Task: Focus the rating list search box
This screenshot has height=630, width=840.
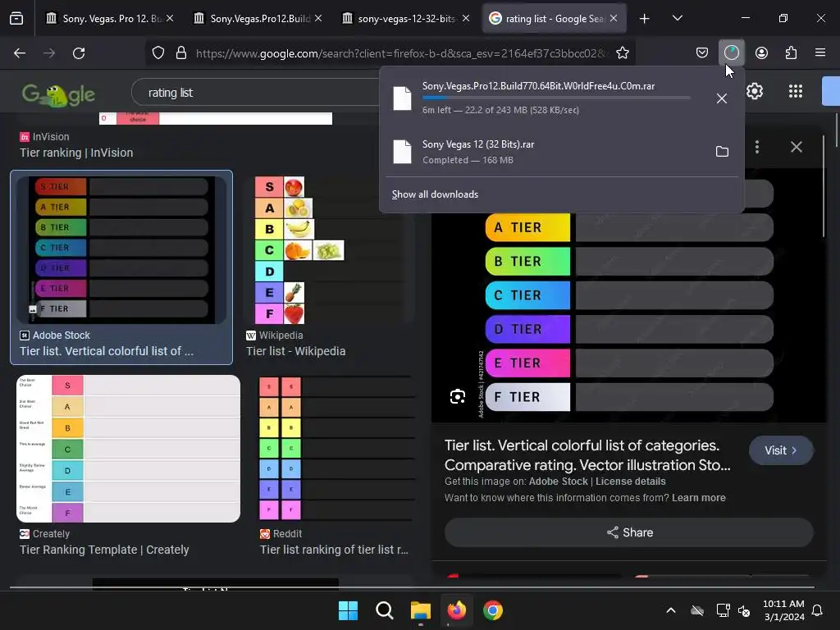Action: [x=257, y=93]
